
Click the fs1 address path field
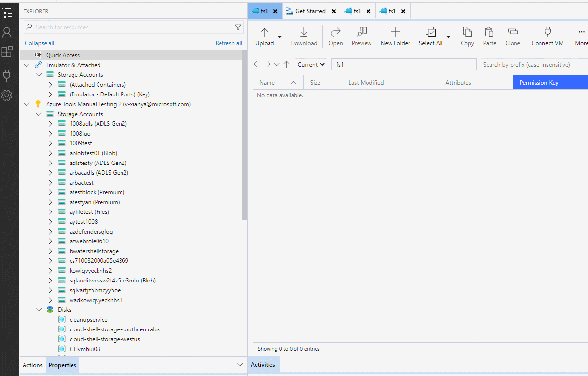(x=404, y=64)
